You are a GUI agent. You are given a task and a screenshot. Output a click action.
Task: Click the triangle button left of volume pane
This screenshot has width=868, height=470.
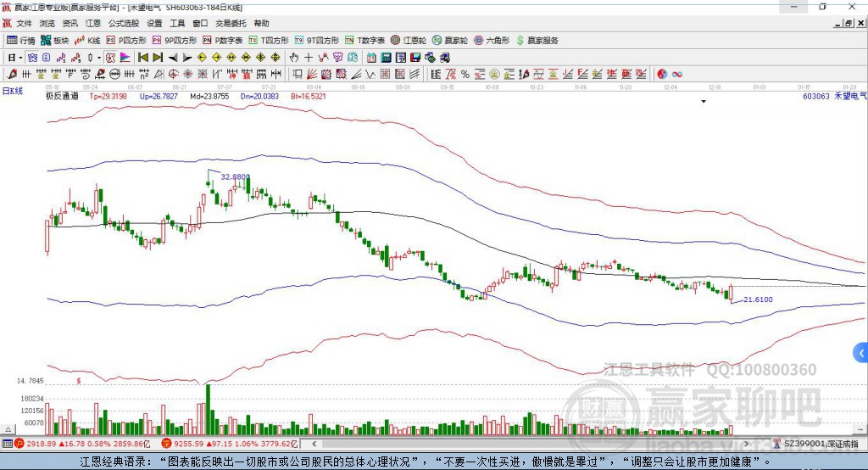tap(8, 429)
